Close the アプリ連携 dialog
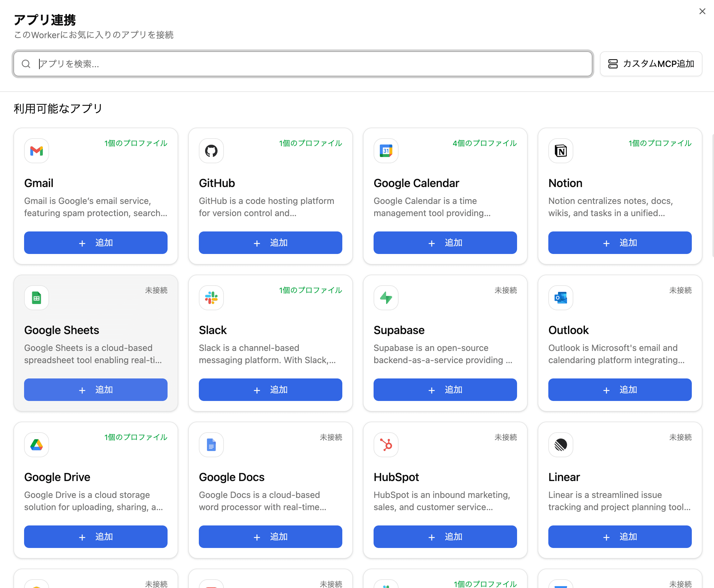Image resolution: width=714 pixels, height=588 pixels. click(702, 11)
